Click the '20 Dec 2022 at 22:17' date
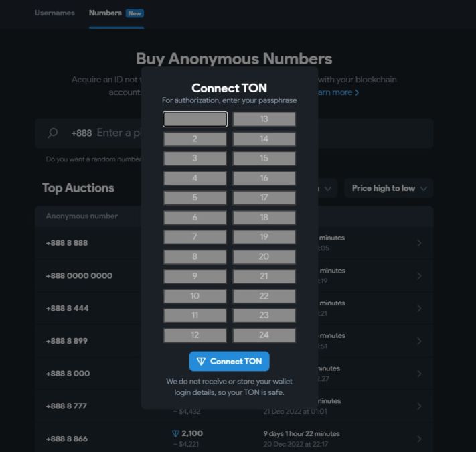The image size is (476, 452). [295, 444]
